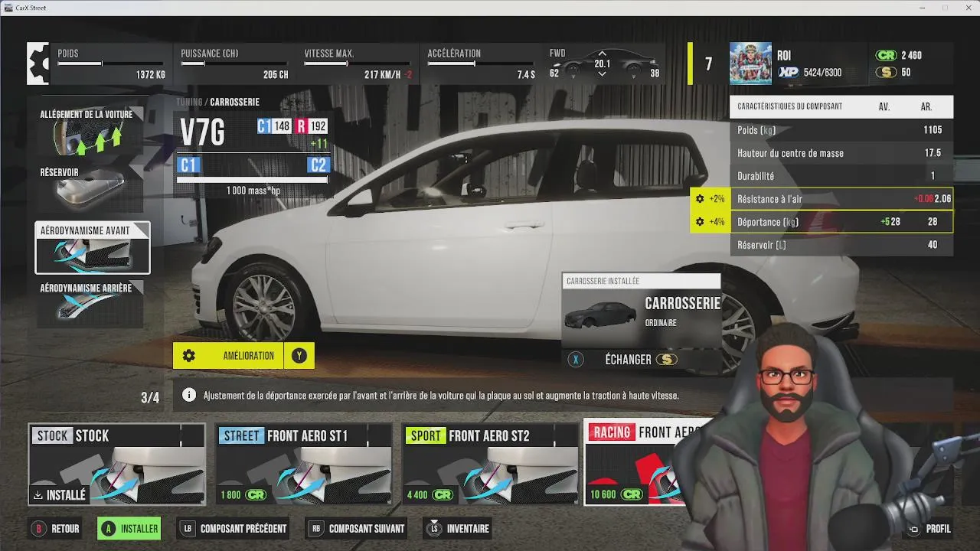This screenshot has width=980, height=551.
Task: Click the Y key prompt icon
Action: tap(299, 356)
